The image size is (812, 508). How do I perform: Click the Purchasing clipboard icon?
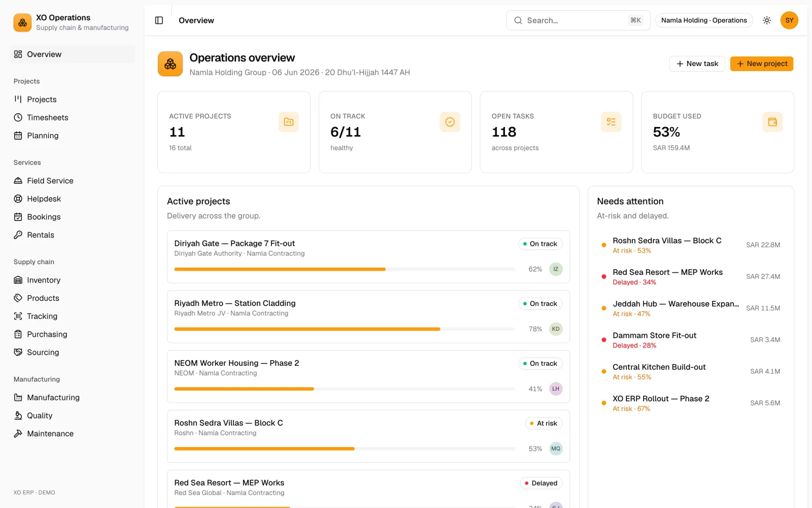tap(18, 334)
